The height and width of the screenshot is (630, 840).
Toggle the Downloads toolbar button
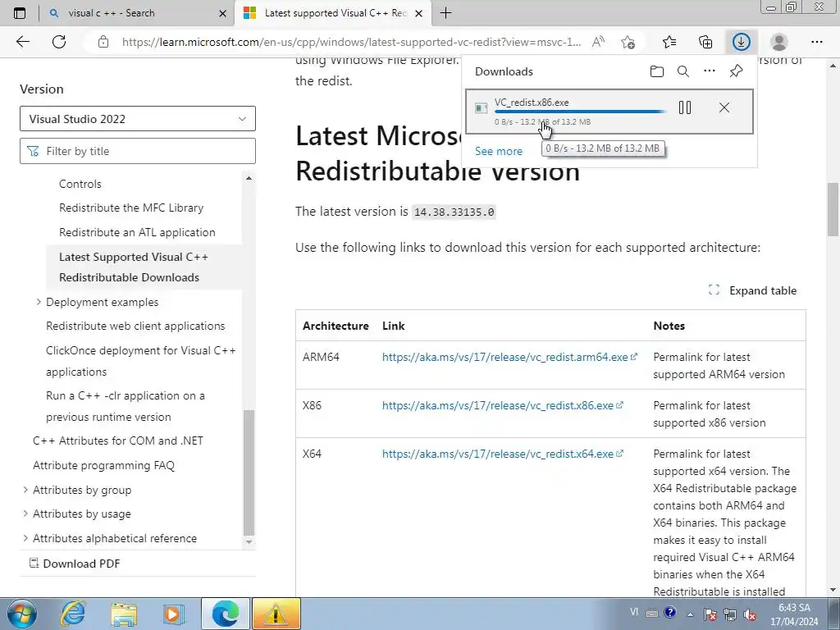pyautogui.click(x=742, y=42)
